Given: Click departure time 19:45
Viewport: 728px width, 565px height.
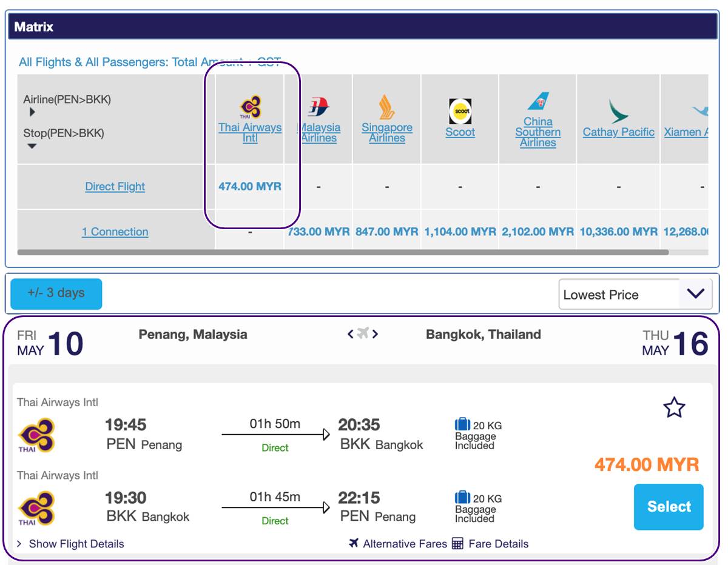Looking at the screenshot, I should click(x=126, y=425).
